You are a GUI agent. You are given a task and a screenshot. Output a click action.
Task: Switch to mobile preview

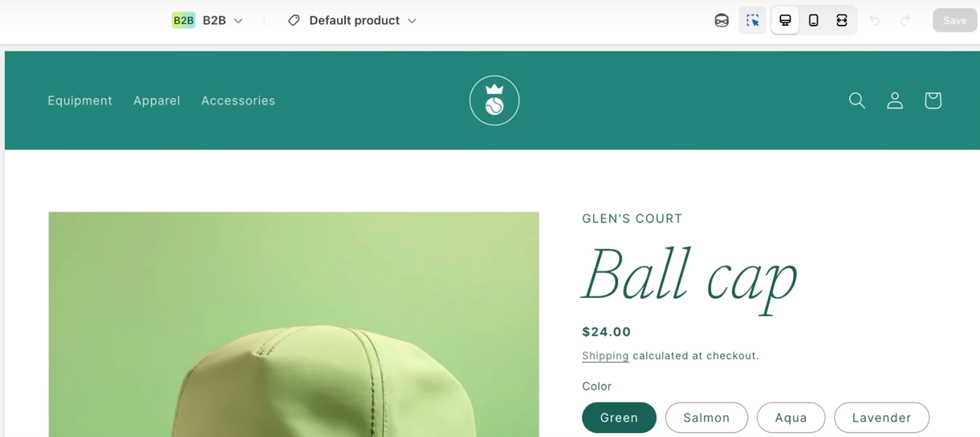(x=813, y=21)
